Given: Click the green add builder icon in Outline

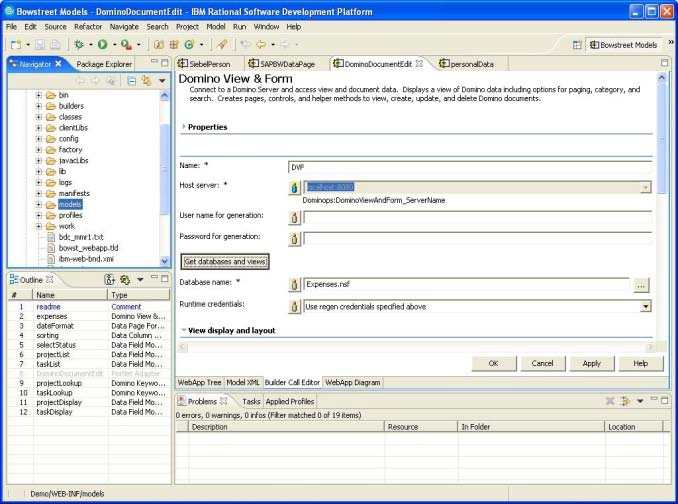Looking at the screenshot, I should pos(125,280).
